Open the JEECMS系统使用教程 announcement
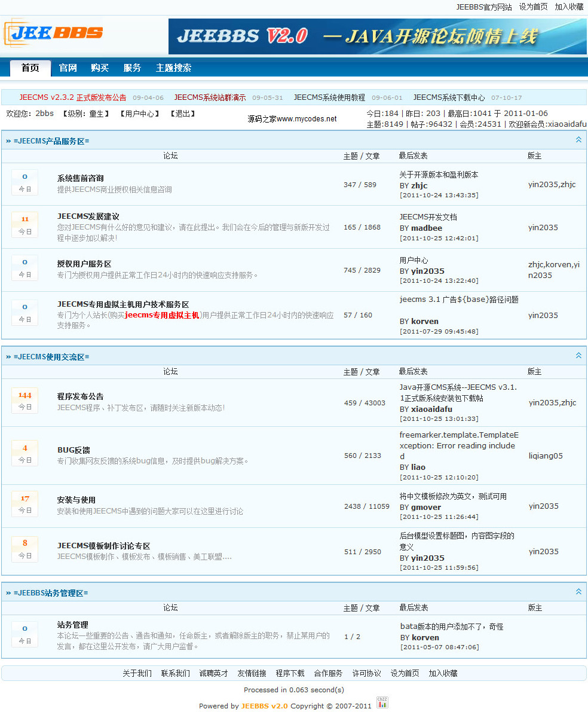 329,97
